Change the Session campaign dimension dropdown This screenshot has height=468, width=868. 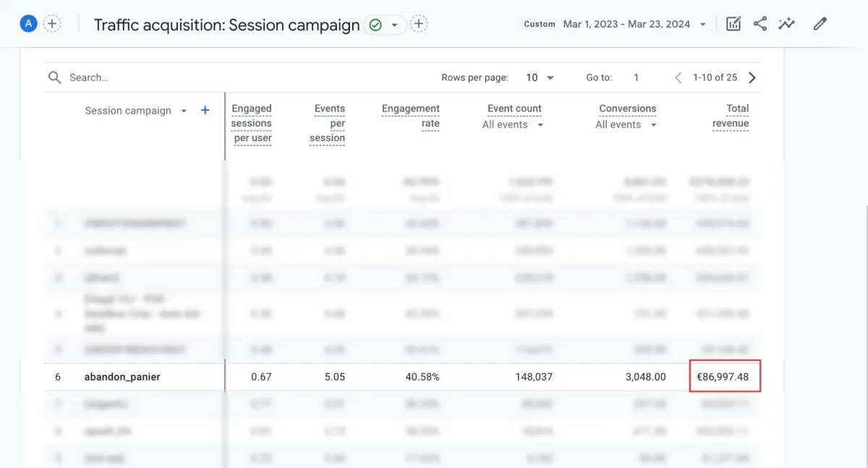click(x=184, y=111)
